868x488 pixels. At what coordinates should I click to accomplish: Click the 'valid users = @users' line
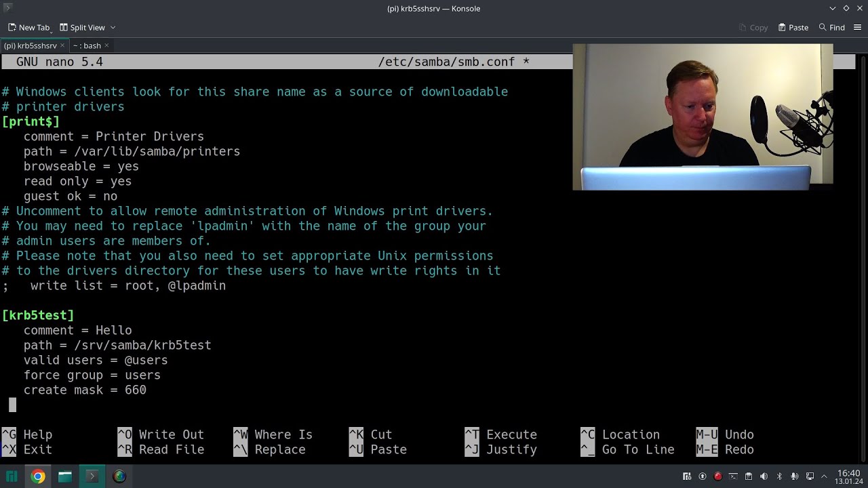[x=96, y=360]
